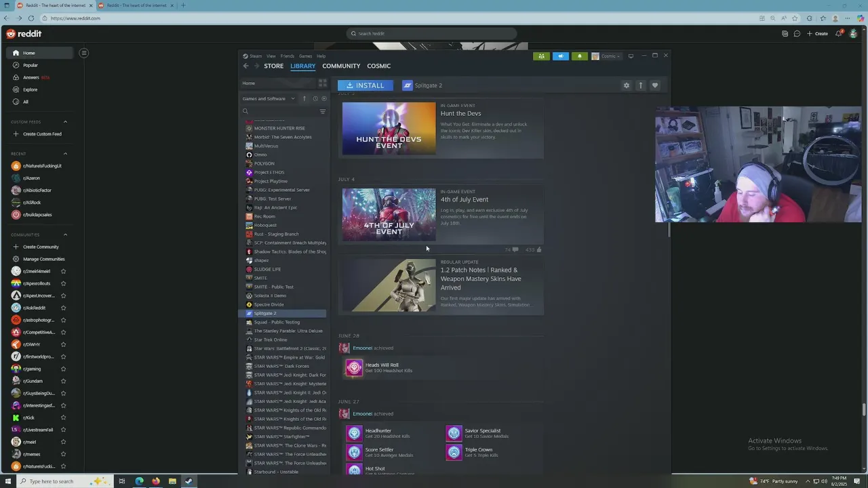Open the COSMIC profile tab
The height and width of the screenshot is (488, 868).
click(x=378, y=66)
